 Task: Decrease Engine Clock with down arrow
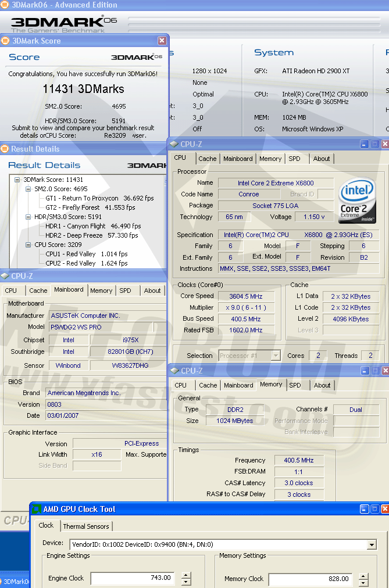pos(186,582)
